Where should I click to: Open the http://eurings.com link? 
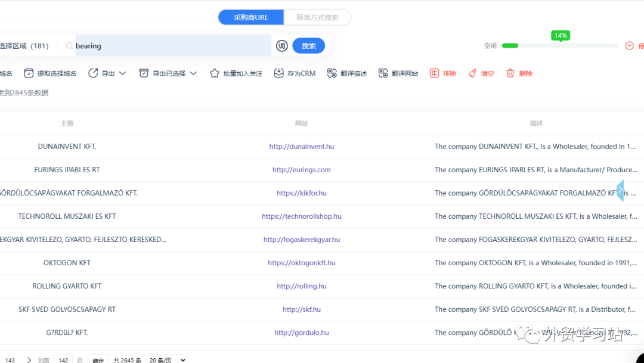[302, 170]
